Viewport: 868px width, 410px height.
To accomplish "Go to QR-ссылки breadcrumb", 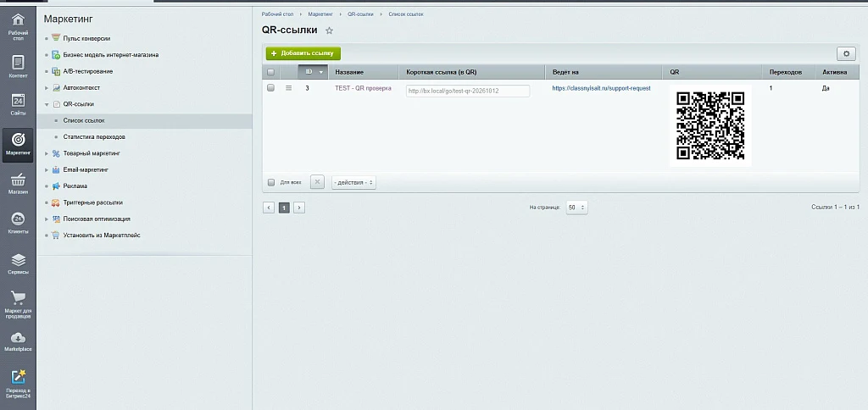I will pyautogui.click(x=361, y=14).
